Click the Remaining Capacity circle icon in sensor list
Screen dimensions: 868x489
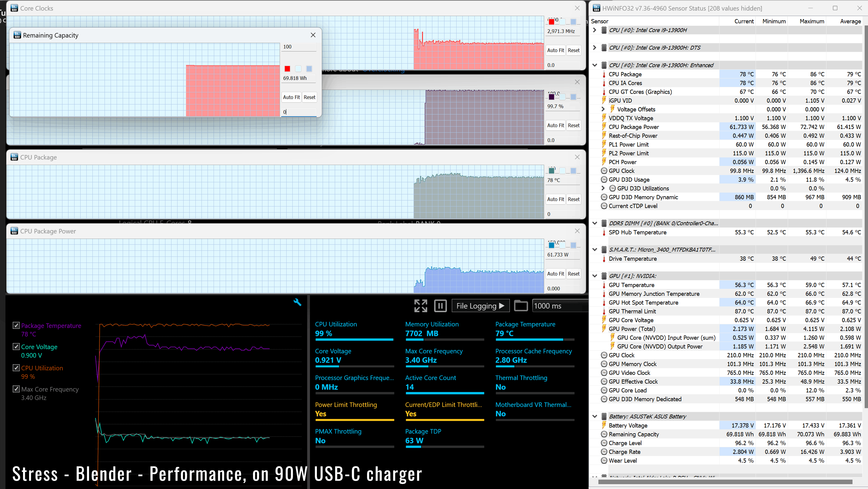click(604, 434)
